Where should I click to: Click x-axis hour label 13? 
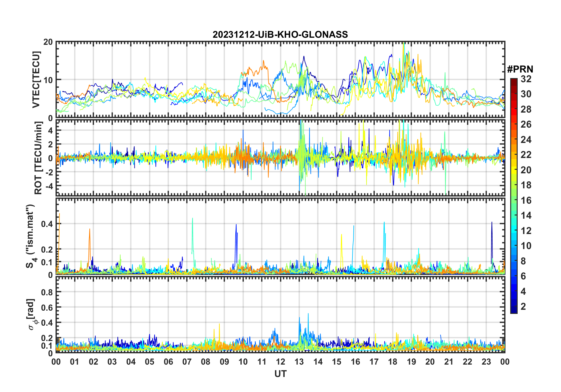tap(299, 362)
